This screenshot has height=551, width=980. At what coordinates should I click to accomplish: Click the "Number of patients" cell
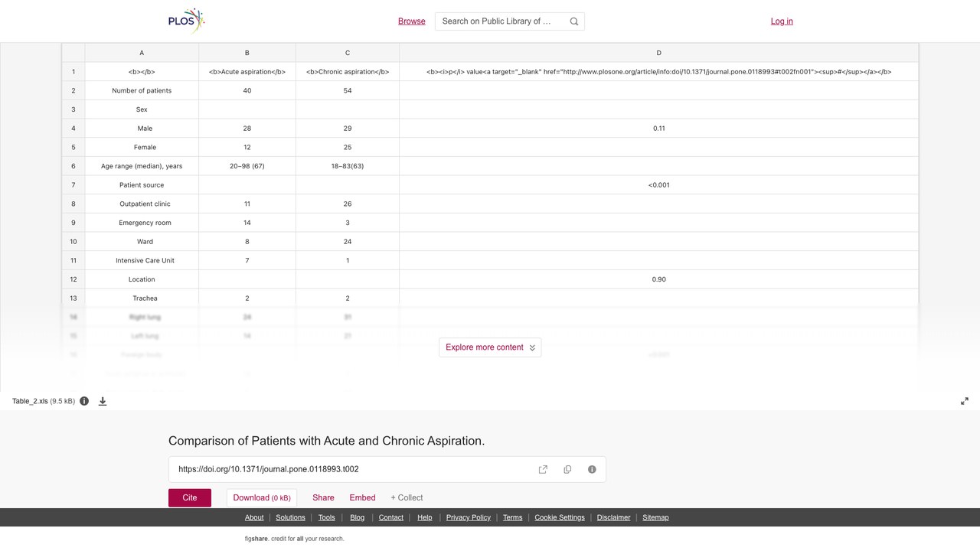(x=142, y=90)
